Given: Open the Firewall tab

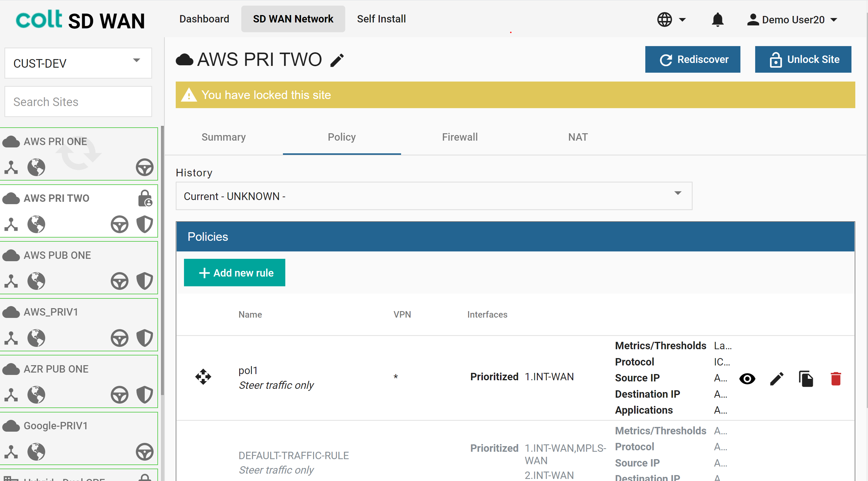Looking at the screenshot, I should pos(460,137).
